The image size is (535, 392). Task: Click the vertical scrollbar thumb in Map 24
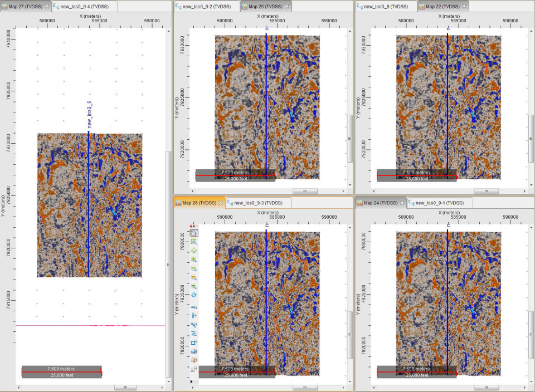click(531, 335)
